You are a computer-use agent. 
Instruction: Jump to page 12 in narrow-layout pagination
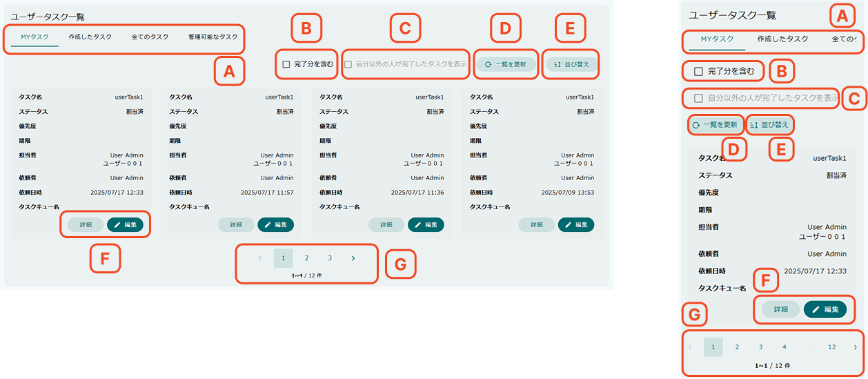coord(832,347)
